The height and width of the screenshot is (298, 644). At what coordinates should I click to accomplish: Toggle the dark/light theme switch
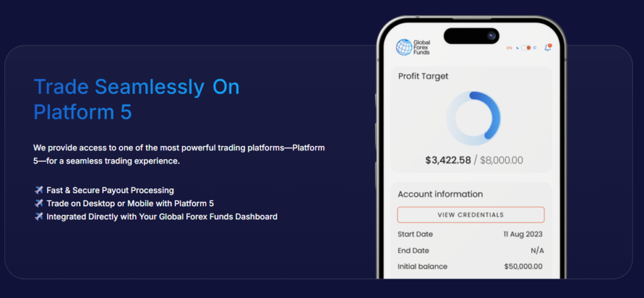coord(526,48)
